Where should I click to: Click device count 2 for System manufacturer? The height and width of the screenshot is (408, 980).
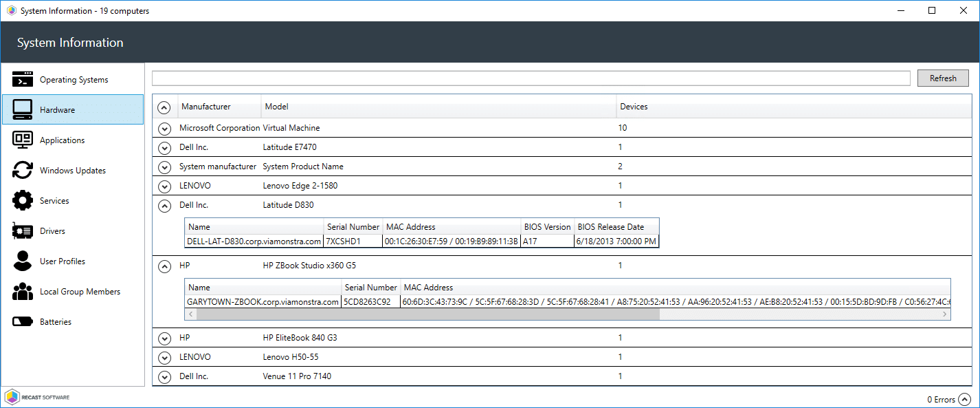click(620, 167)
